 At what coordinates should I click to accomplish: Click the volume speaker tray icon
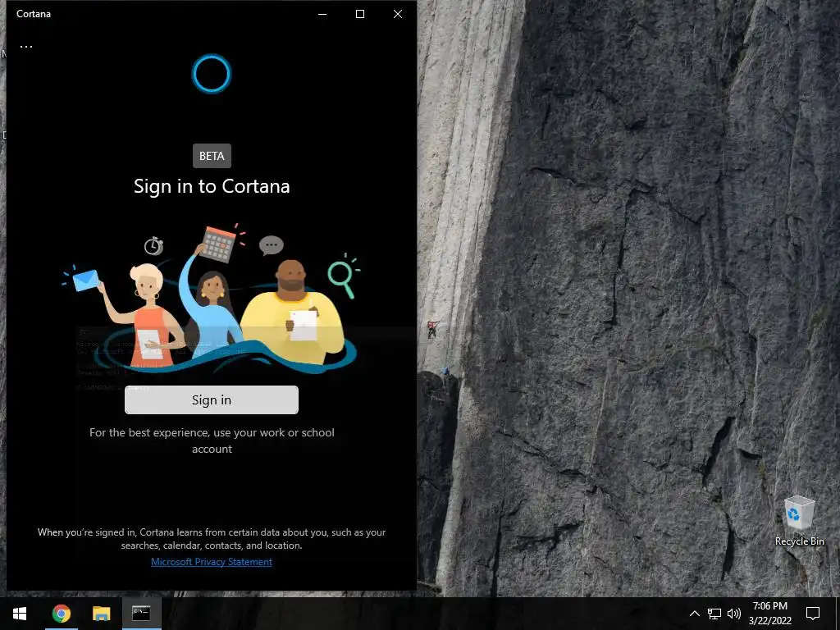(734, 614)
